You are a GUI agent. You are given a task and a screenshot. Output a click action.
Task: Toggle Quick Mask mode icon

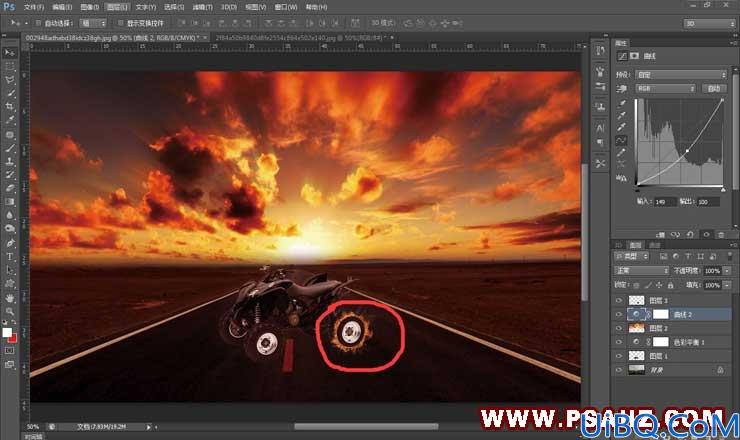(9, 351)
